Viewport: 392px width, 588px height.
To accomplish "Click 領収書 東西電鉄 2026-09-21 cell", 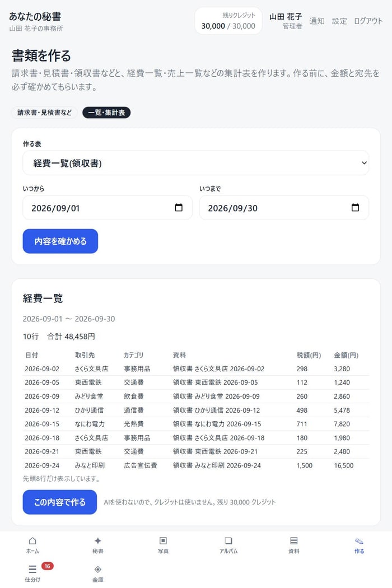I will click(x=215, y=451).
